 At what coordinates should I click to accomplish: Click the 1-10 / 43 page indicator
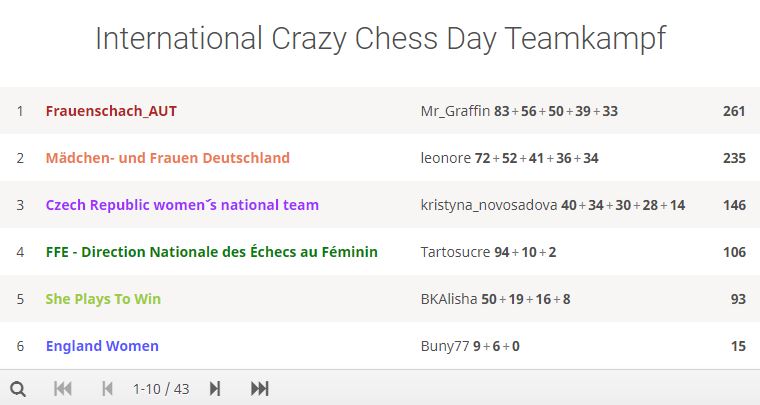tap(161, 389)
